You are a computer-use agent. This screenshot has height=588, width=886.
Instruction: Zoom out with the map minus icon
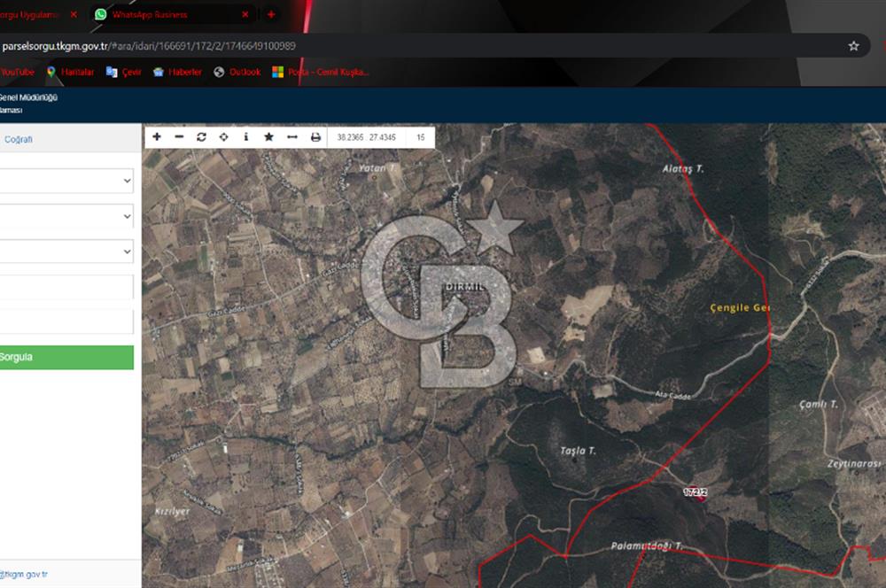pos(179,136)
